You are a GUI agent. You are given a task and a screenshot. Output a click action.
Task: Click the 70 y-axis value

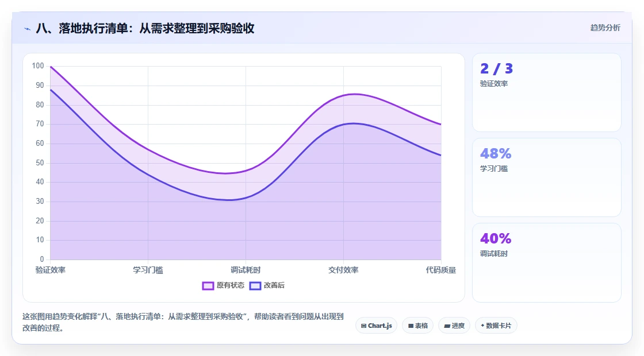40,124
